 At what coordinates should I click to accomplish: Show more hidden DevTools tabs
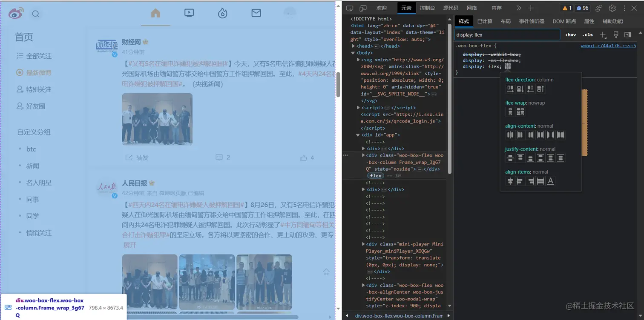518,8
